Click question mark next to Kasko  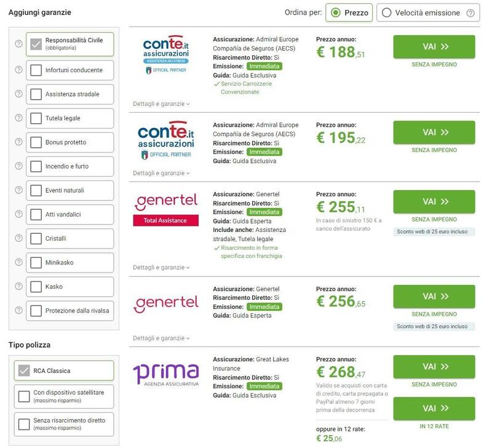pos(18,286)
